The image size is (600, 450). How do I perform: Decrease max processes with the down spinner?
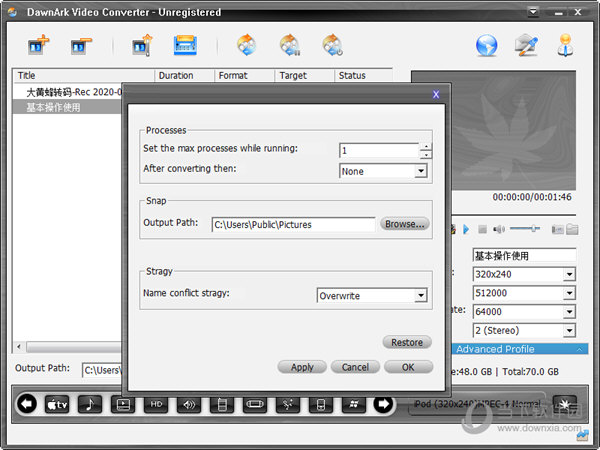tap(426, 155)
